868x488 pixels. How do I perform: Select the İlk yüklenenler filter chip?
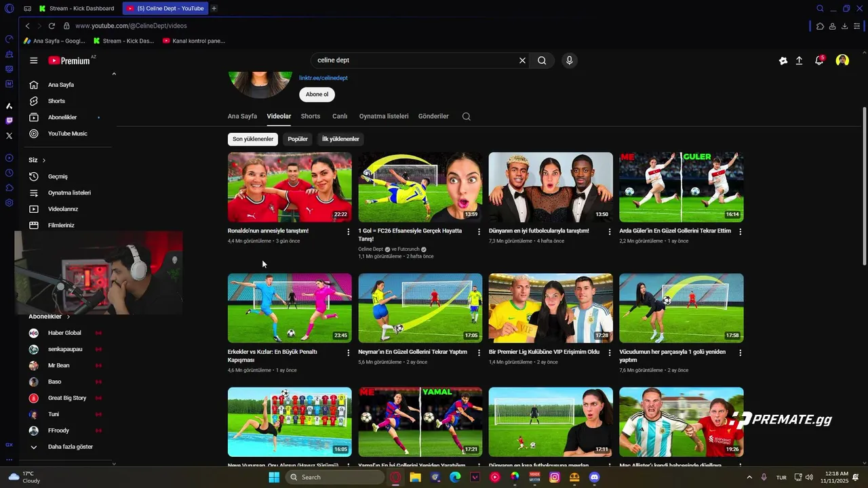tap(340, 139)
